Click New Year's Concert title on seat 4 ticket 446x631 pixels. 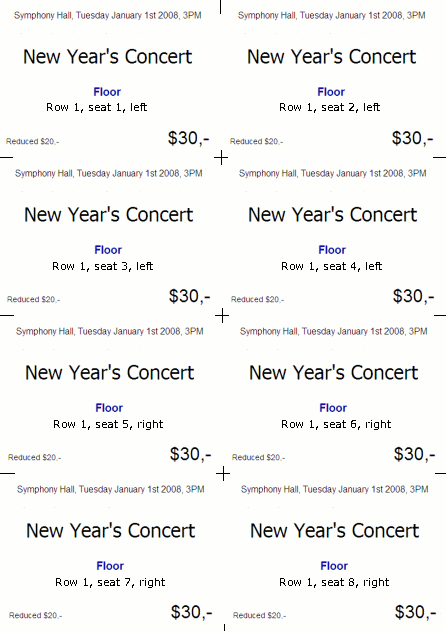332,214
